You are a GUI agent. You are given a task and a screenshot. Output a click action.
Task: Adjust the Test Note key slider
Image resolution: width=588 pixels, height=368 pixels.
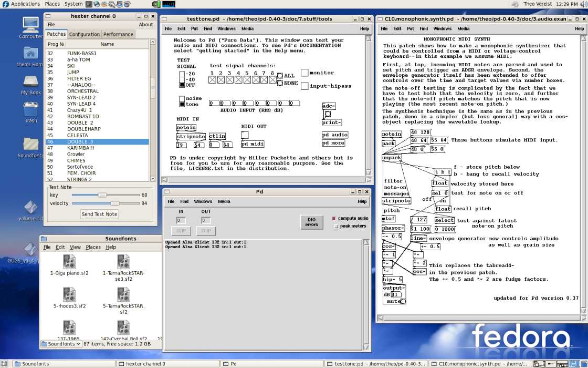point(106,195)
